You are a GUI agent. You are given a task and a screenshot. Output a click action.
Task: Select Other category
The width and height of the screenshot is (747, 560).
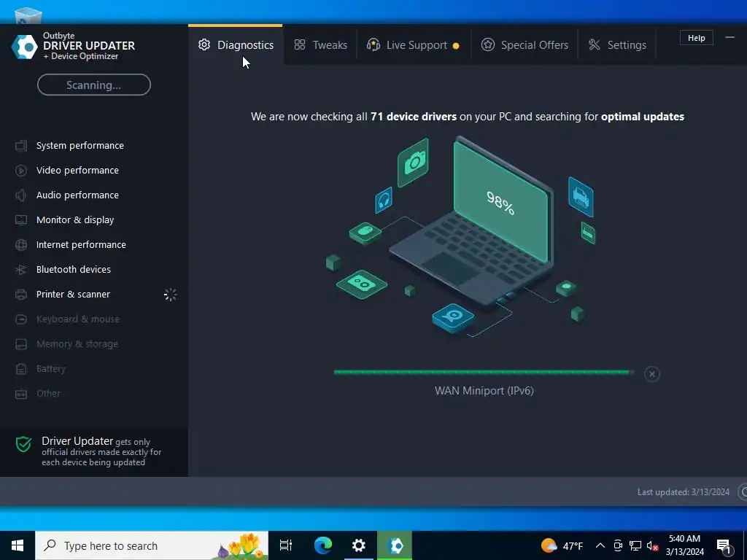(x=48, y=393)
